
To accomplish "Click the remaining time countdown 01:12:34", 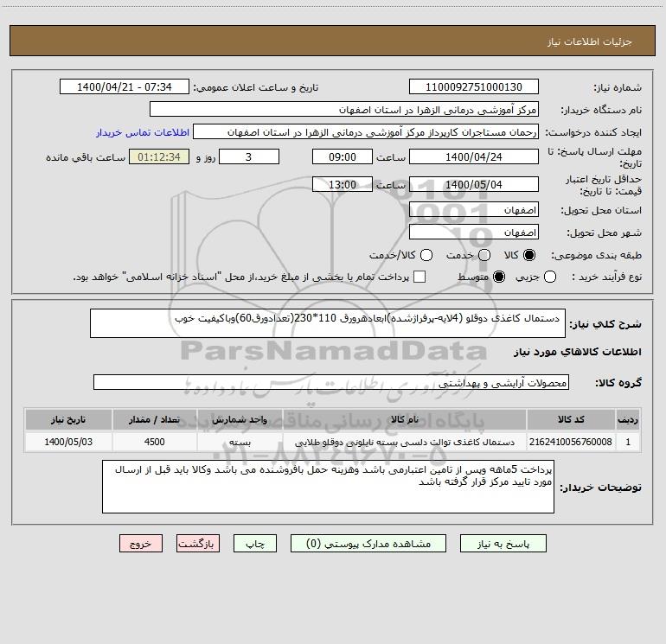I will 159,156.
